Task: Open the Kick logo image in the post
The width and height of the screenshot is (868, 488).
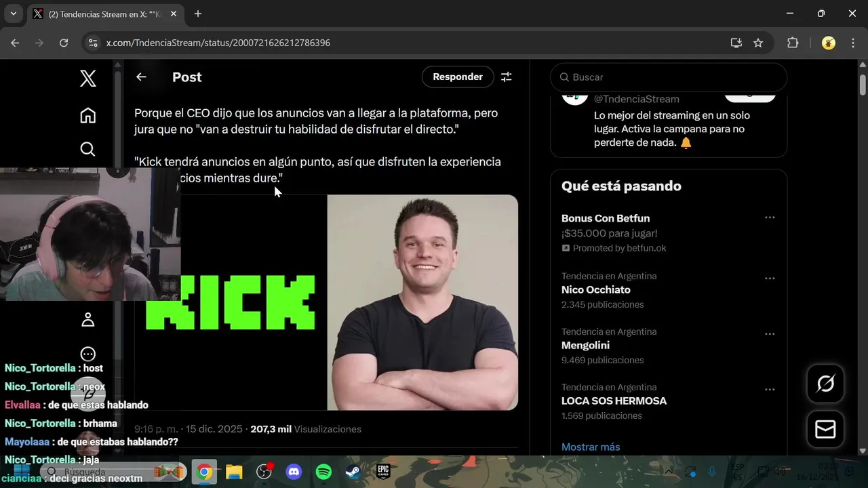Action: [x=231, y=302]
